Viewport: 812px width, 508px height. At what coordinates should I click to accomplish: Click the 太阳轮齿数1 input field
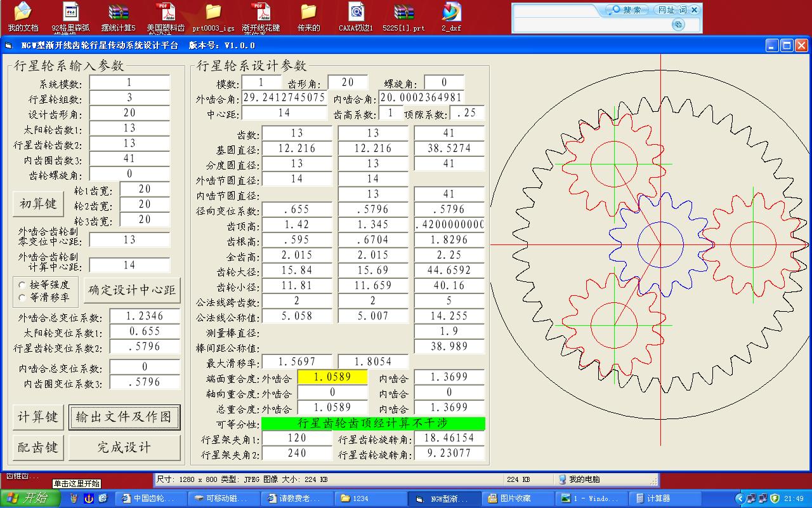[129, 128]
